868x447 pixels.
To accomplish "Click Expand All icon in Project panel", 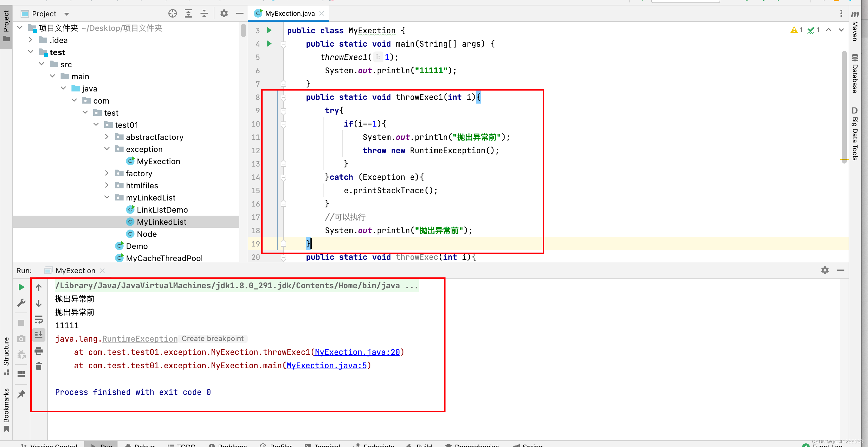I will point(188,13).
